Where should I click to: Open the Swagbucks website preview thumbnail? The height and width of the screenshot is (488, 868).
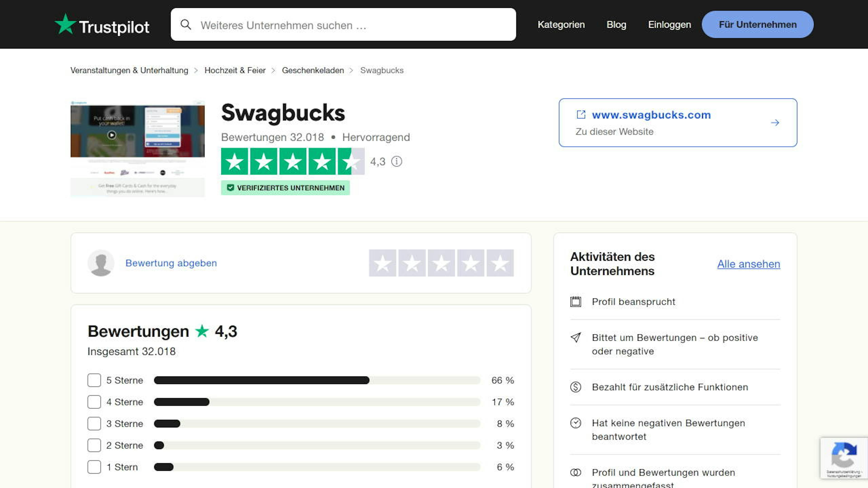tap(137, 148)
